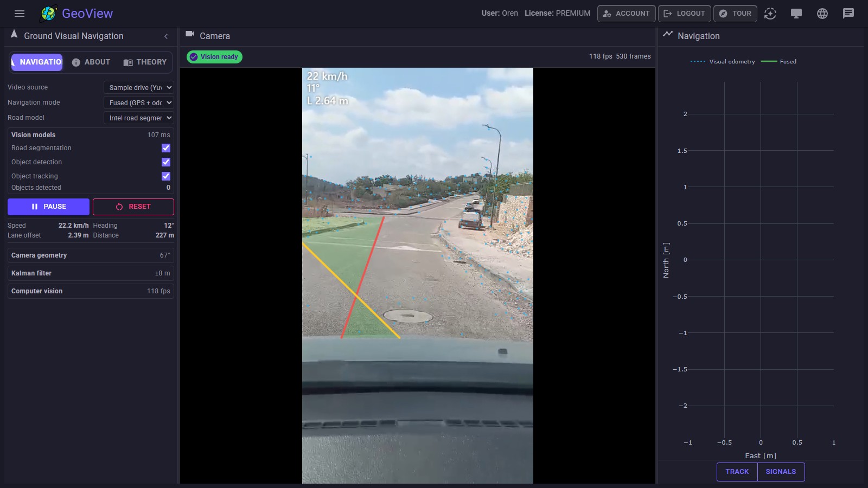The height and width of the screenshot is (488, 868).
Task: Open the Road model dropdown
Action: pos(138,118)
